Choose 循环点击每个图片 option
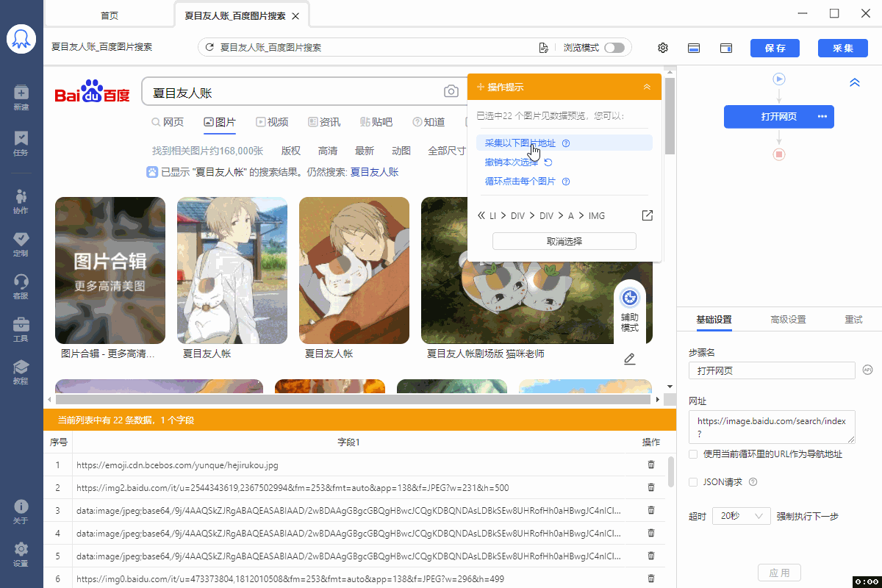This screenshot has height=588, width=882. coord(520,182)
